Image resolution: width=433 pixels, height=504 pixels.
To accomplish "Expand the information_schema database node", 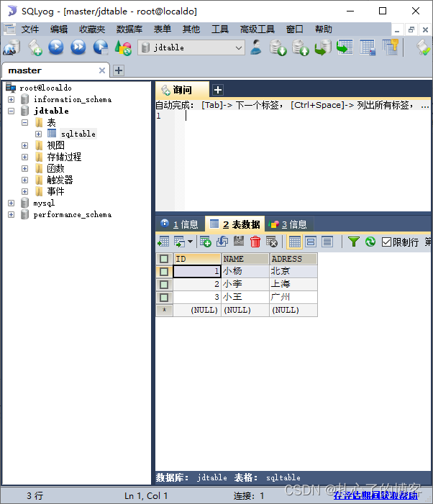I will tap(12, 99).
